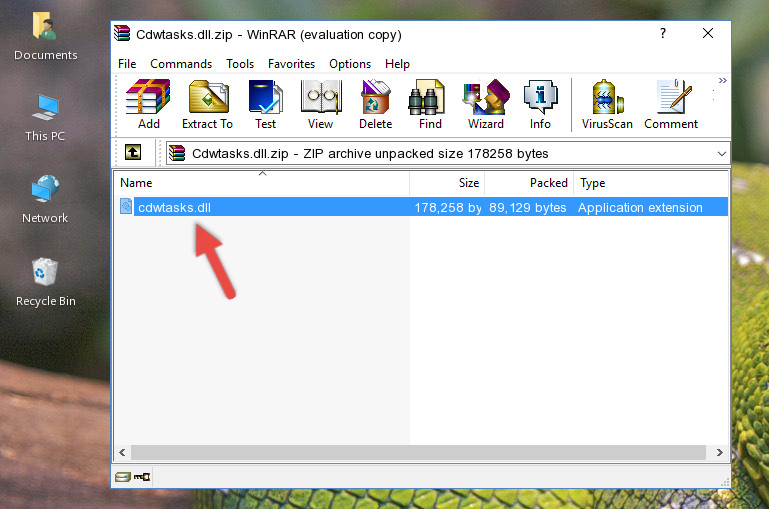Click the cdwtasks.dll file icon
Viewport: 769px width, 509px height.
coord(126,206)
